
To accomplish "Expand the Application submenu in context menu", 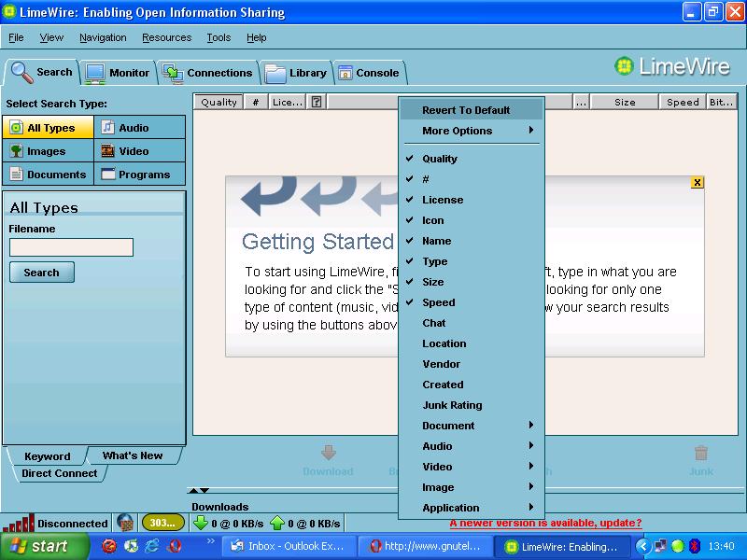I will (472, 507).
